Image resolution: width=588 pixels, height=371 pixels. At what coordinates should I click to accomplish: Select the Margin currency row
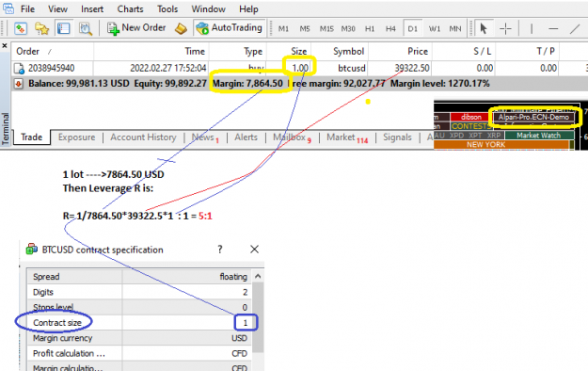[x=139, y=338]
